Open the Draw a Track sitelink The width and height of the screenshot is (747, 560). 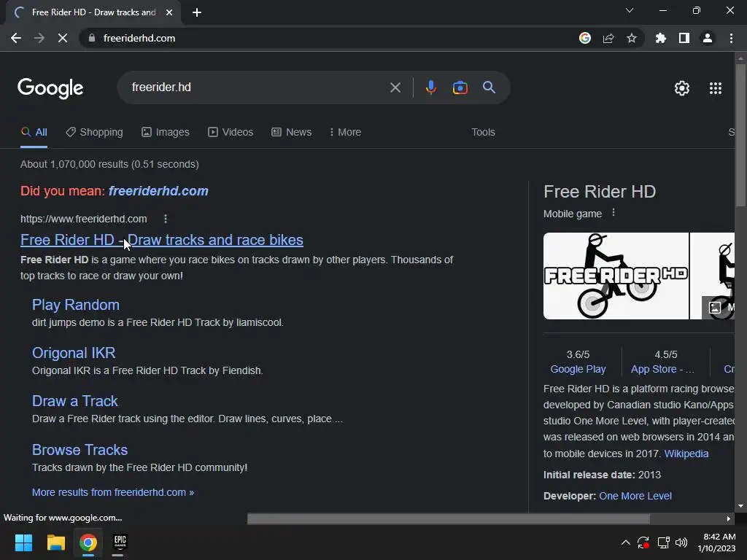coord(75,401)
